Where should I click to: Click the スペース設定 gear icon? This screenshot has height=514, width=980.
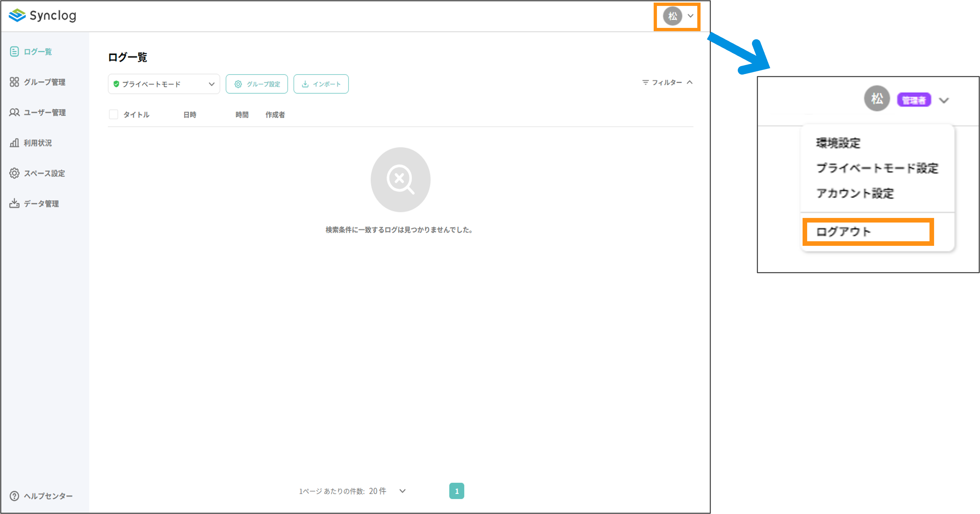tap(14, 173)
